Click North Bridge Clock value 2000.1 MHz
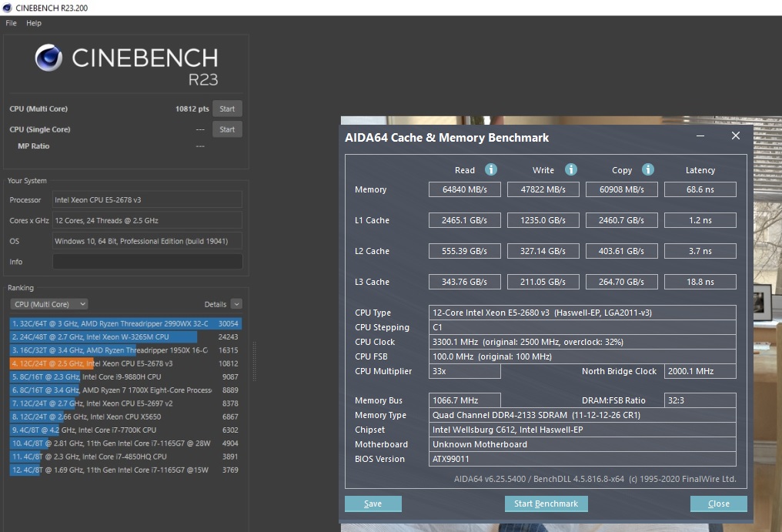The width and height of the screenshot is (782, 532). pos(700,371)
